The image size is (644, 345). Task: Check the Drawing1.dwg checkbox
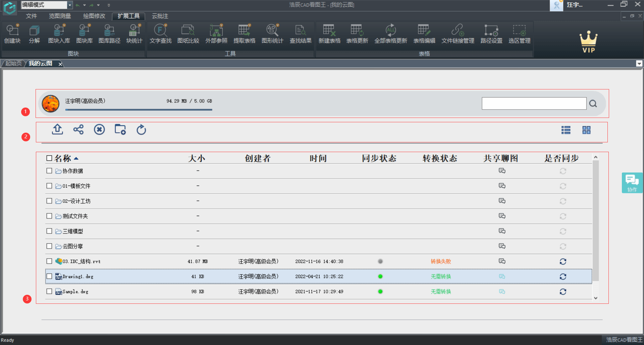coord(49,276)
